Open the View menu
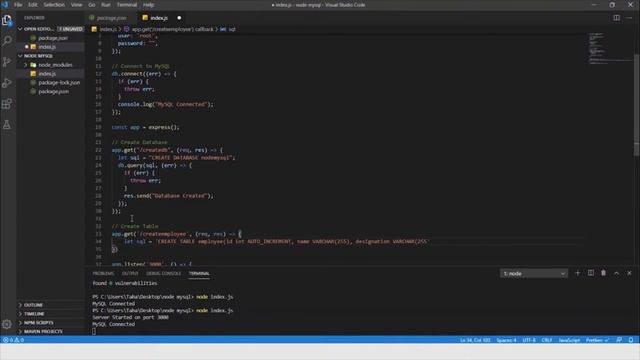The height and width of the screenshot is (360, 640). click(x=76, y=5)
